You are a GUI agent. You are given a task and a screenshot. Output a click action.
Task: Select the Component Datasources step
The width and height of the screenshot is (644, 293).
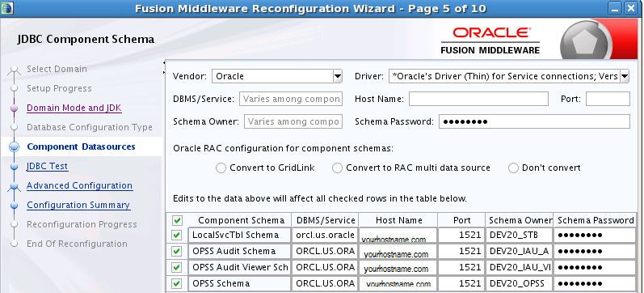tap(81, 146)
